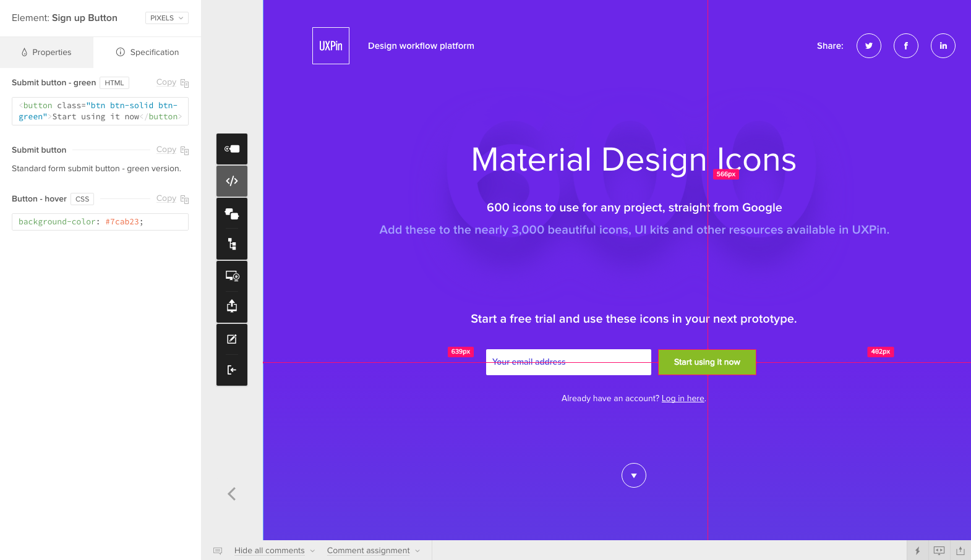Click the 'Start a free trial' sentence
971x560 pixels.
[634, 319]
